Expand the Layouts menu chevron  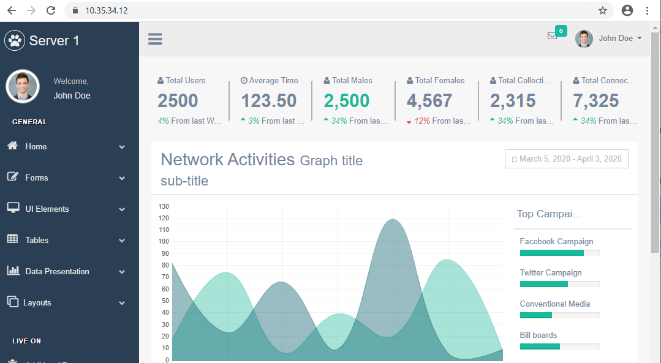[122, 303]
